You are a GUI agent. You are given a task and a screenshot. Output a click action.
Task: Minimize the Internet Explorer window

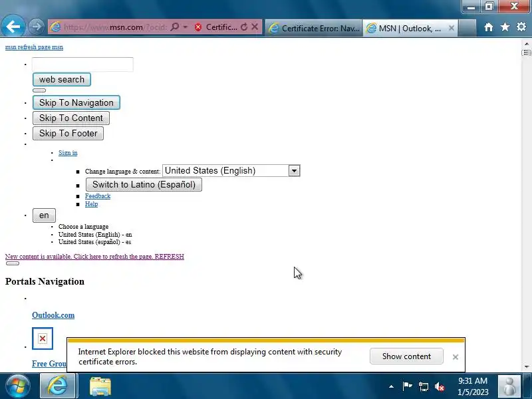[x=471, y=6]
